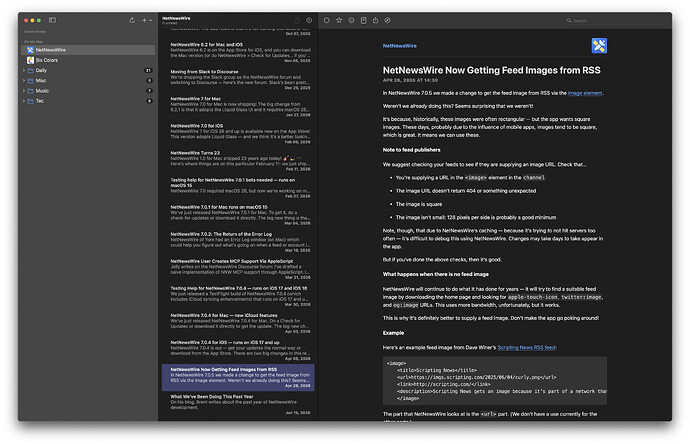Click the Six Colors feed icon in the sidebar
690x444 pixels.
30,60
